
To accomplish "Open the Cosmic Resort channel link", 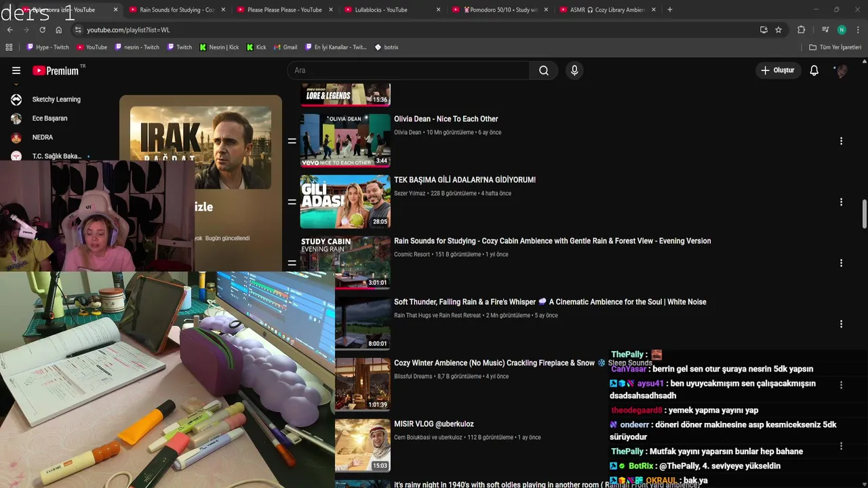I will (412, 254).
